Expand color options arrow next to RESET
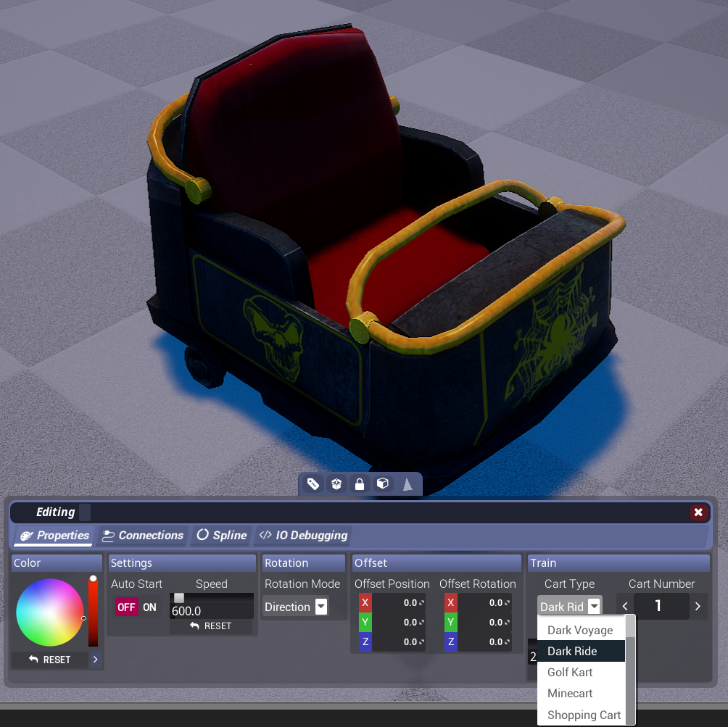728x727 pixels. coord(96,660)
